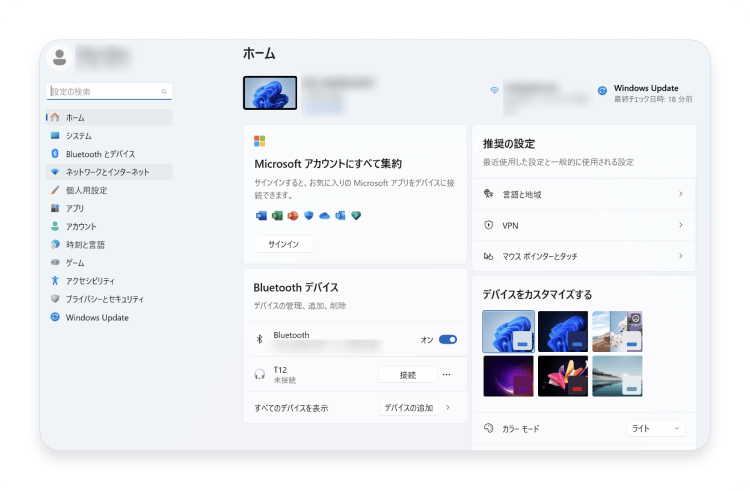This screenshot has height=491, width=750.
Task: Select the colorful flower theme thumbnail
Action: [x=563, y=376]
